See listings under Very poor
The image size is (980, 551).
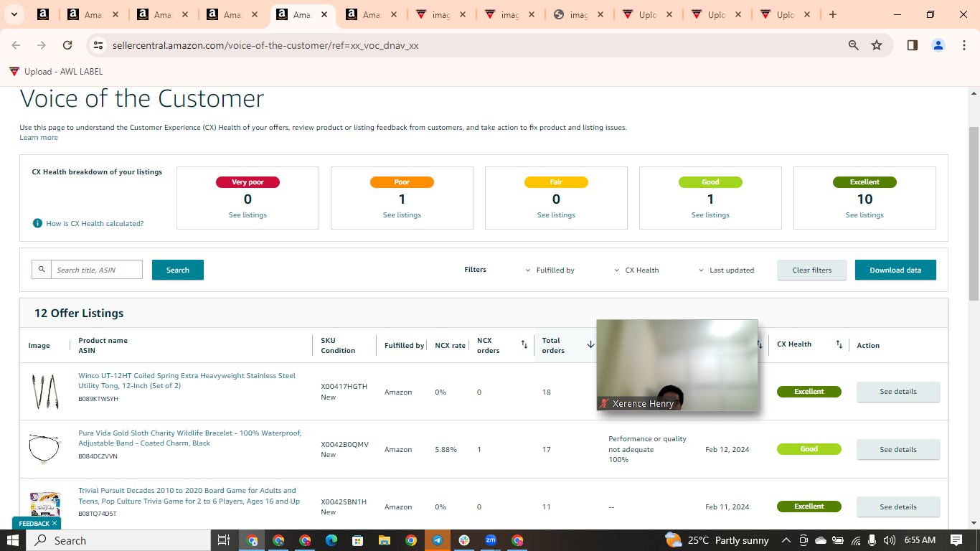tap(248, 215)
